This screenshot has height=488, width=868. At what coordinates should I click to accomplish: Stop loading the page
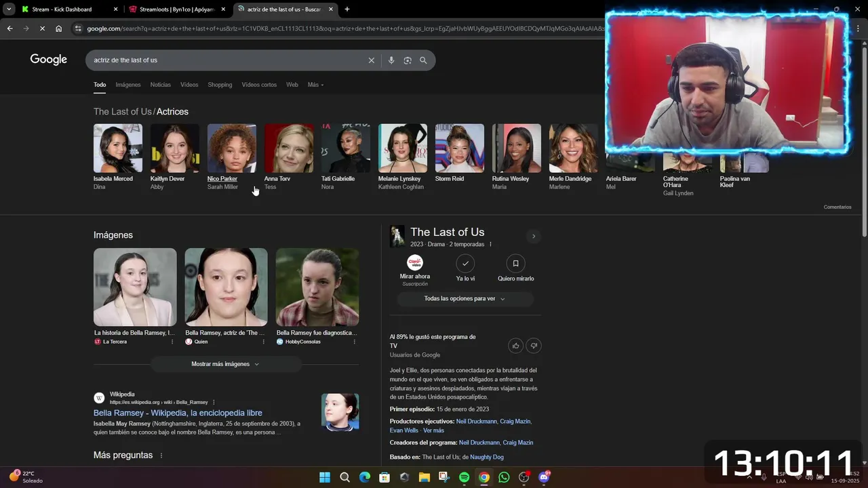coord(42,28)
